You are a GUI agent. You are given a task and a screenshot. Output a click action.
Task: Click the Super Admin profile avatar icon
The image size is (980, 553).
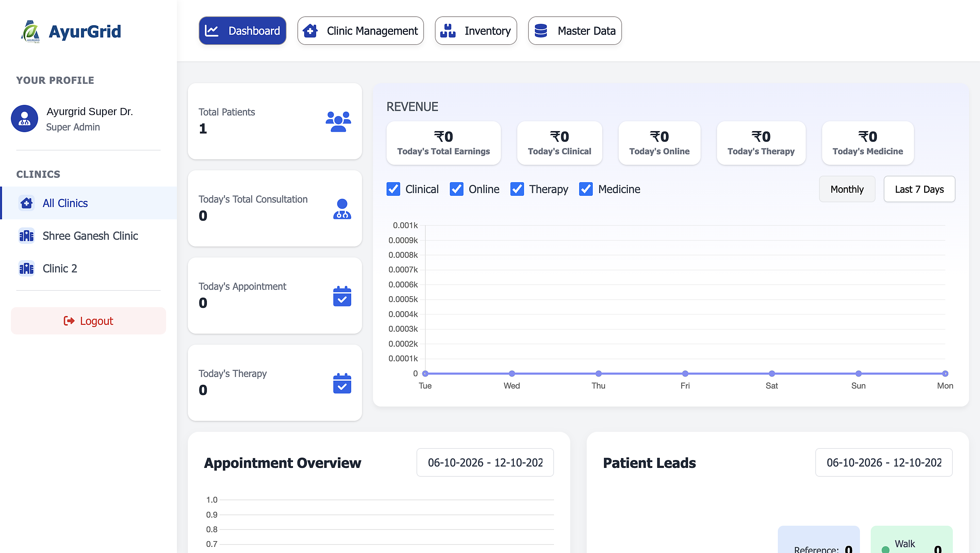point(24,118)
